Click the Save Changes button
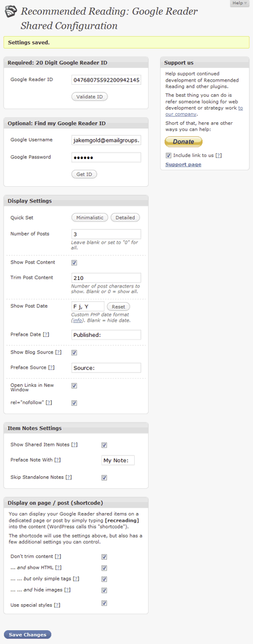The height and width of the screenshot is (644, 253). 28,635
